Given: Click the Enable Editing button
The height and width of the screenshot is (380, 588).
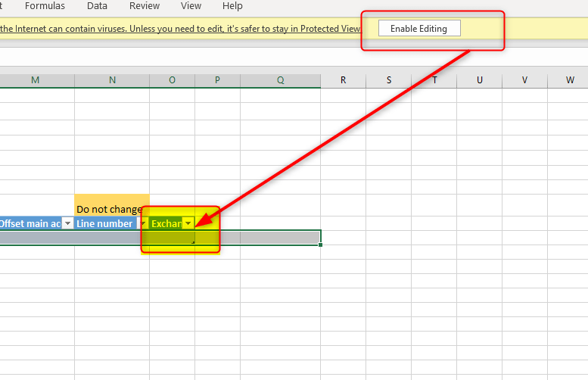Looking at the screenshot, I should click(x=418, y=29).
